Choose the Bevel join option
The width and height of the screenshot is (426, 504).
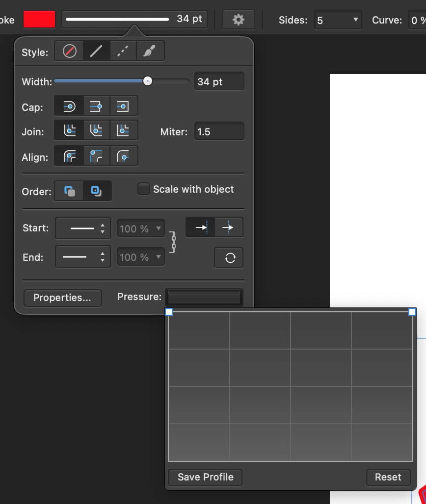97,130
